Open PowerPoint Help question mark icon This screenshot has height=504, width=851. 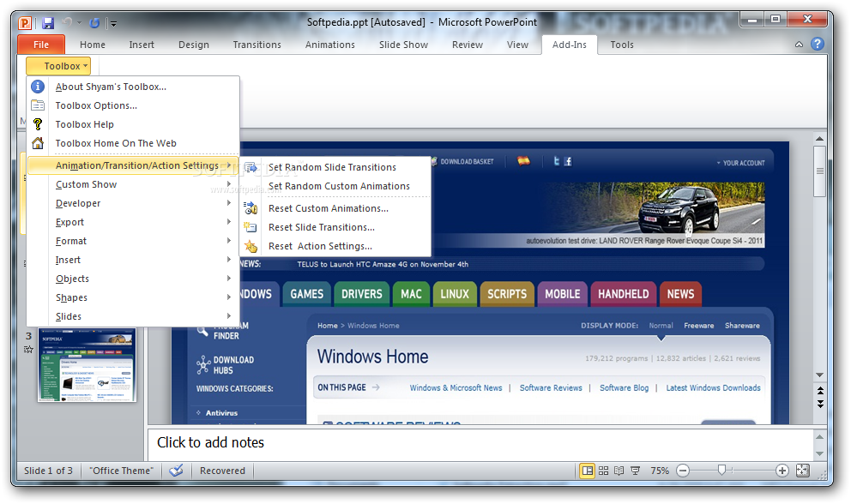818,44
